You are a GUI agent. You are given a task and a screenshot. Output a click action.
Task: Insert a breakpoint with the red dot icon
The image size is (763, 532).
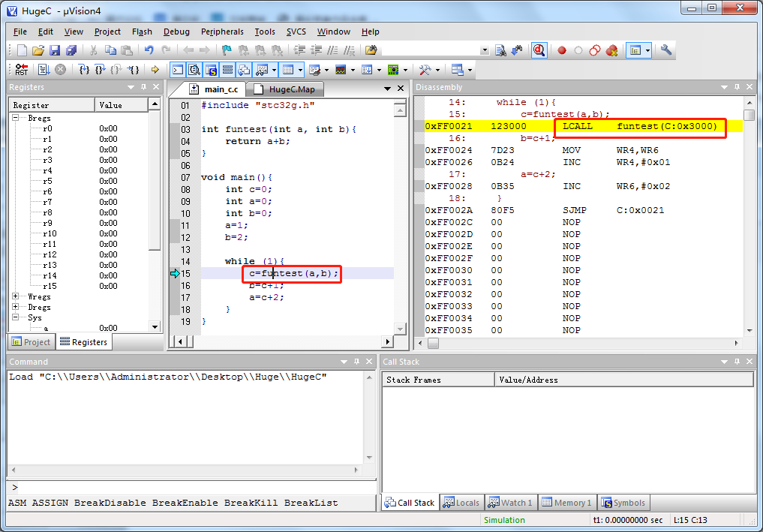[x=561, y=50]
